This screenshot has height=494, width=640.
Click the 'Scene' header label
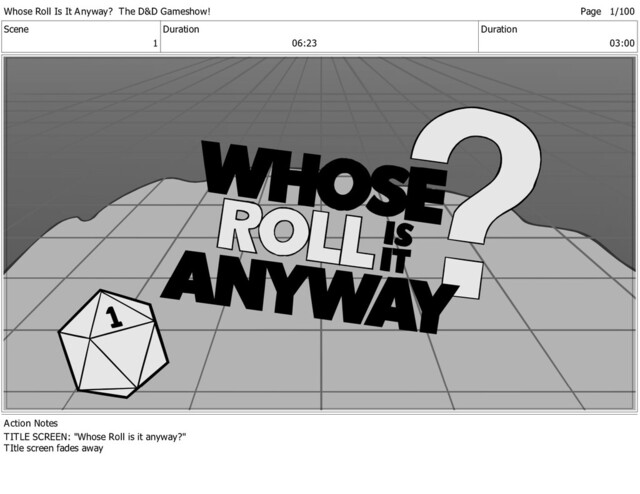coord(16,29)
